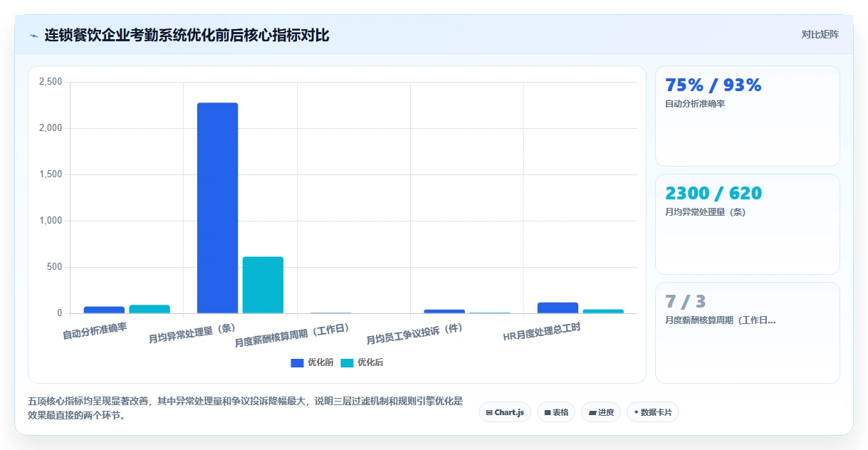Click the 2,500 y-axis tick label
The image size is (868, 450).
pyautogui.click(x=51, y=82)
